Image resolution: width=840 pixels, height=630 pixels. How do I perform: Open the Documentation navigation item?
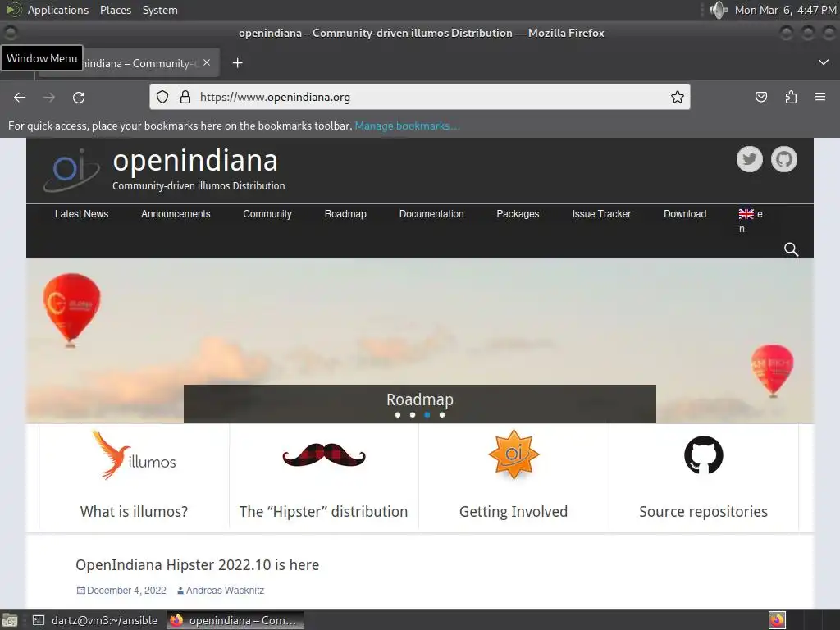pos(431,214)
